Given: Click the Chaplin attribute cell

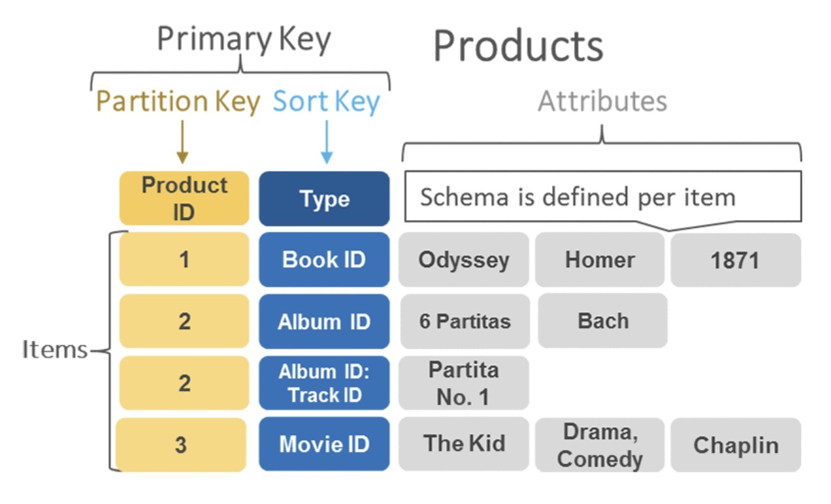Looking at the screenshot, I should point(735,445).
